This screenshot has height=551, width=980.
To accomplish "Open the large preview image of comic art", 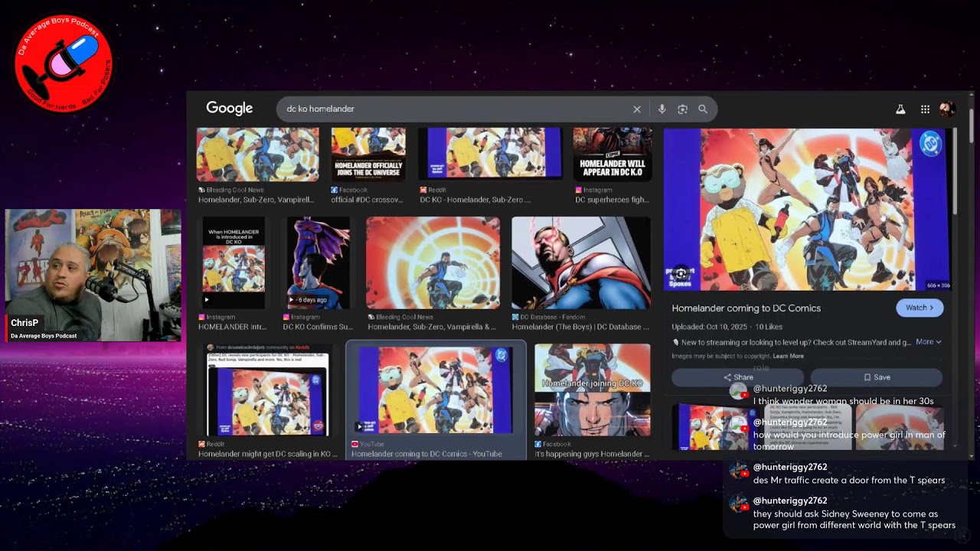I will click(807, 209).
